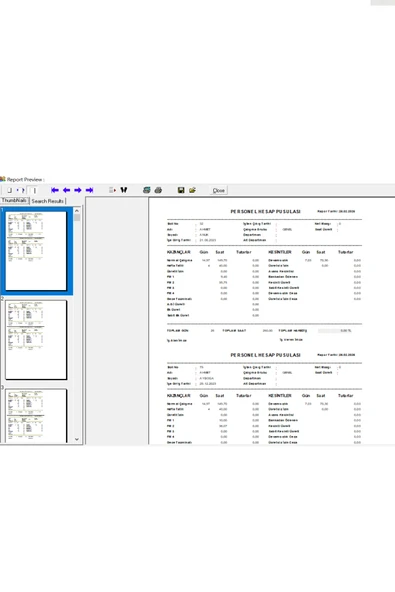Click the thumbnail scrollbar up arrow

(77, 211)
